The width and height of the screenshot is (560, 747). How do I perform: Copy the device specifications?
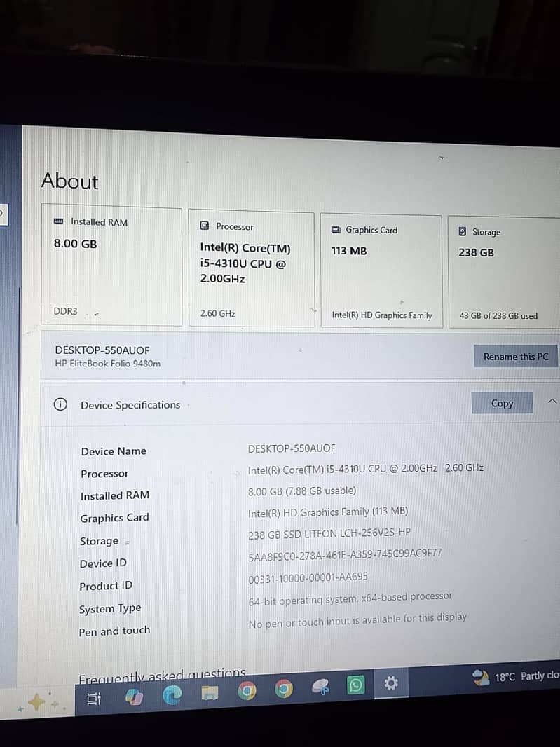pyautogui.click(x=502, y=403)
